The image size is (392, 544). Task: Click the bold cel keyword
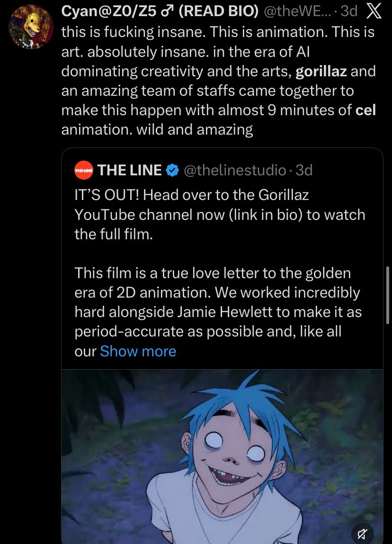point(365,110)
